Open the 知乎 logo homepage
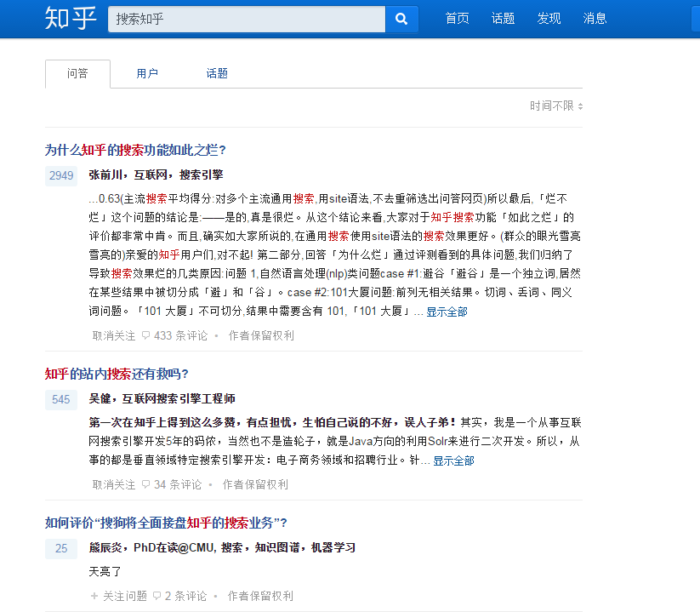This screenshot has width=700, height=612. click(x=71, y=19)
